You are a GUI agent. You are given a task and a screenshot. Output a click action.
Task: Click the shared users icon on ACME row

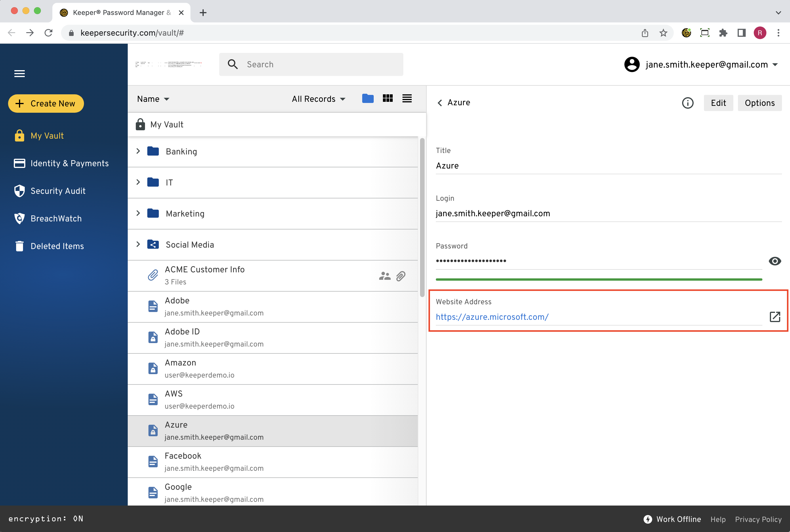pos(384,276)
